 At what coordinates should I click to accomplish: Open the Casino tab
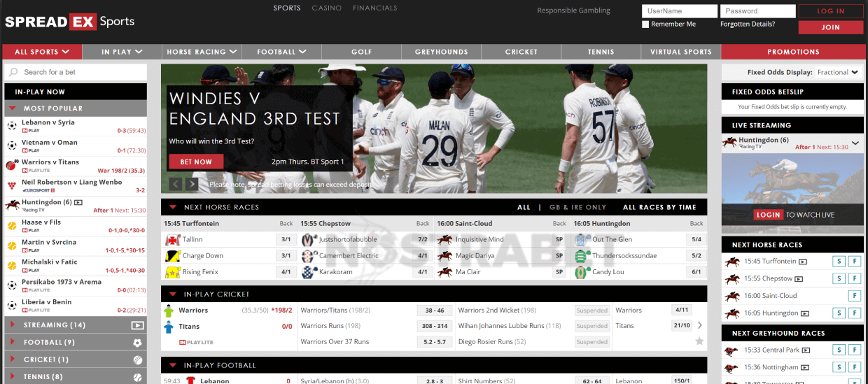point(326,8)
